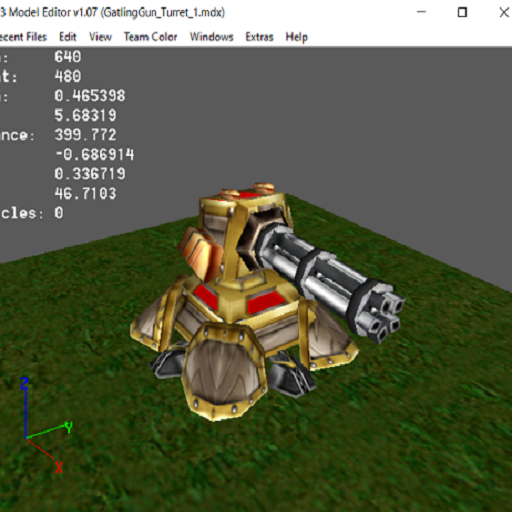Click the red team color panel on turret
The image size is (512, 512).
pyautogui.click(x=265, y=302)
